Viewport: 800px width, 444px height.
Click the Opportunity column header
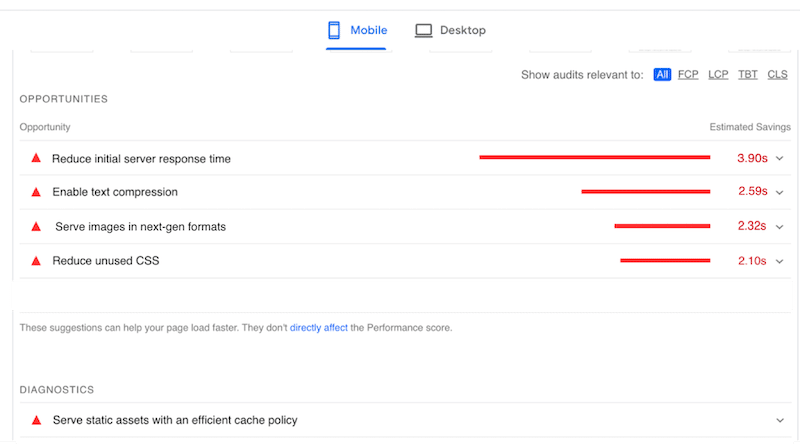coord(45,127)
